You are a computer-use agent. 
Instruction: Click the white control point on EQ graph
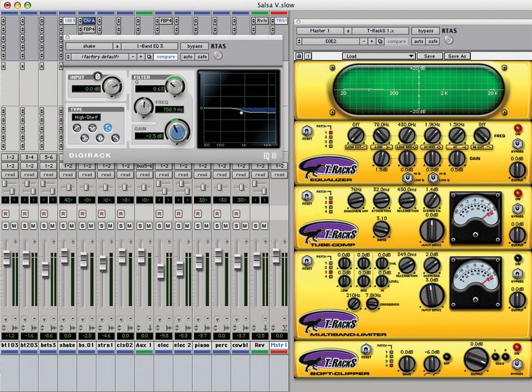(241, 113)
